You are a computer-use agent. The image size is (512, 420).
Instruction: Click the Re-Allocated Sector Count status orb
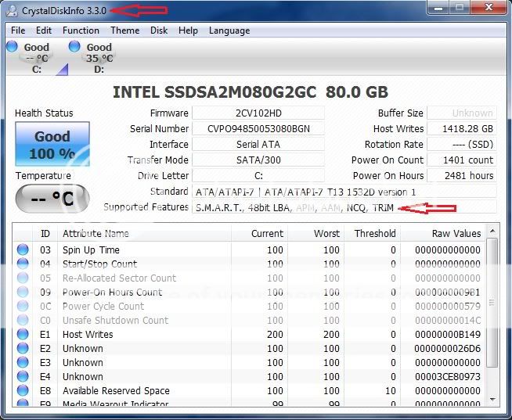pyautogui.click(x=23, y=278)
